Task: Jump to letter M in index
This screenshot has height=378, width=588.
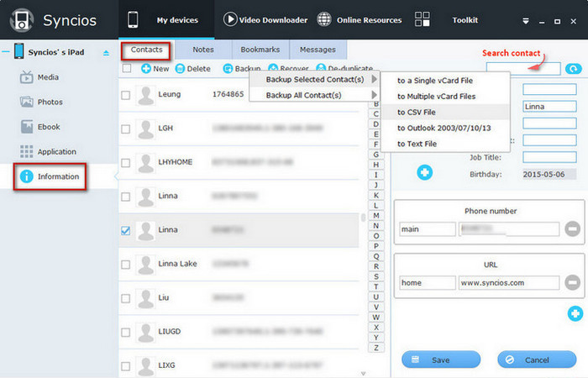Action: [x=376, y=216]
